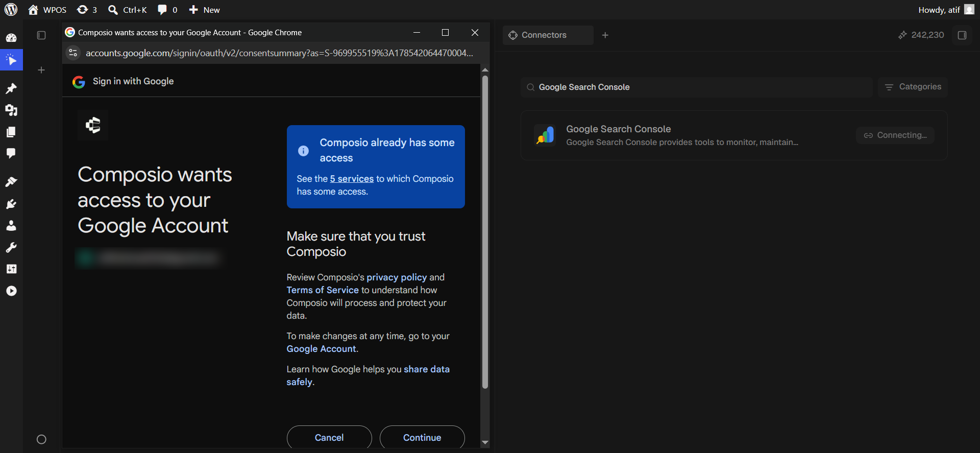Toggle the right side panel icon
Screen dimensions: 980x453
962,35
